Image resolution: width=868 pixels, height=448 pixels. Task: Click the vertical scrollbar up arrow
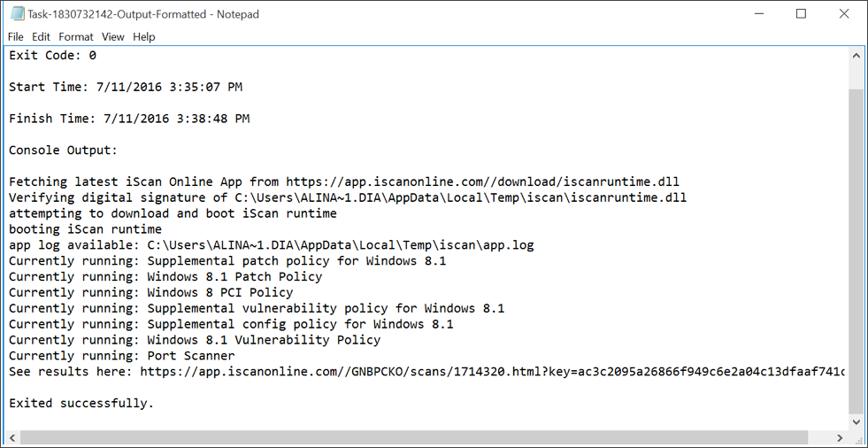coord(856,56)
